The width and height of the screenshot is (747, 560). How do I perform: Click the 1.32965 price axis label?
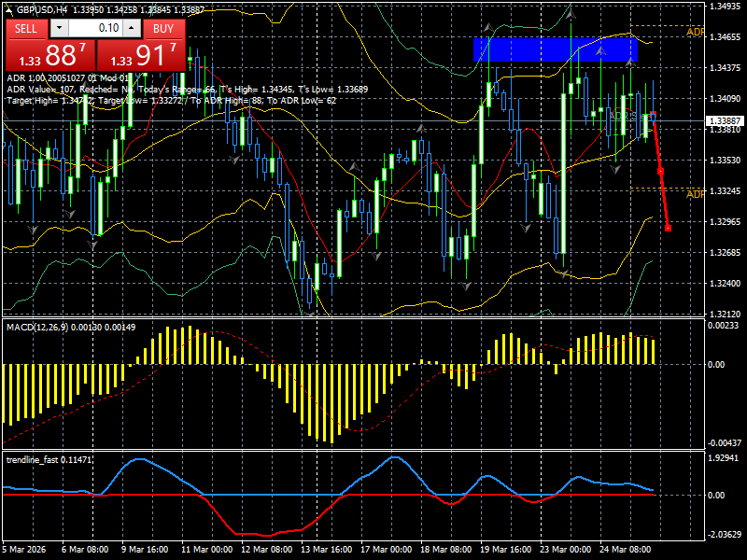725,222
